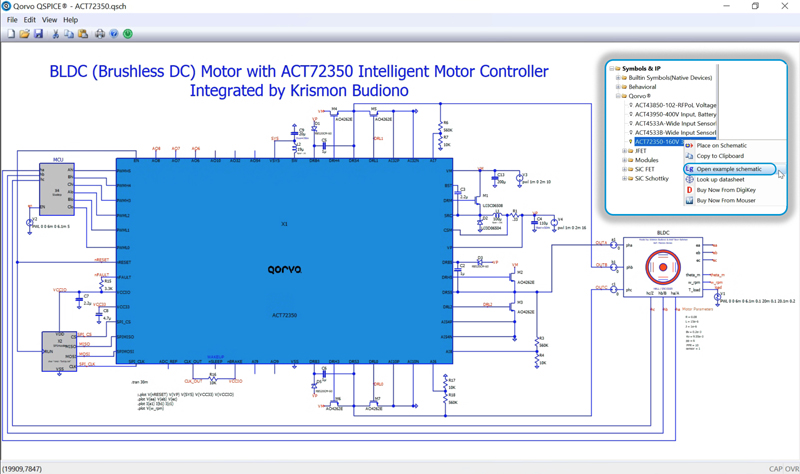The image size is (800, 474).
Task: Print the schematic via the printer icon
Action: (x=100, y=34)
